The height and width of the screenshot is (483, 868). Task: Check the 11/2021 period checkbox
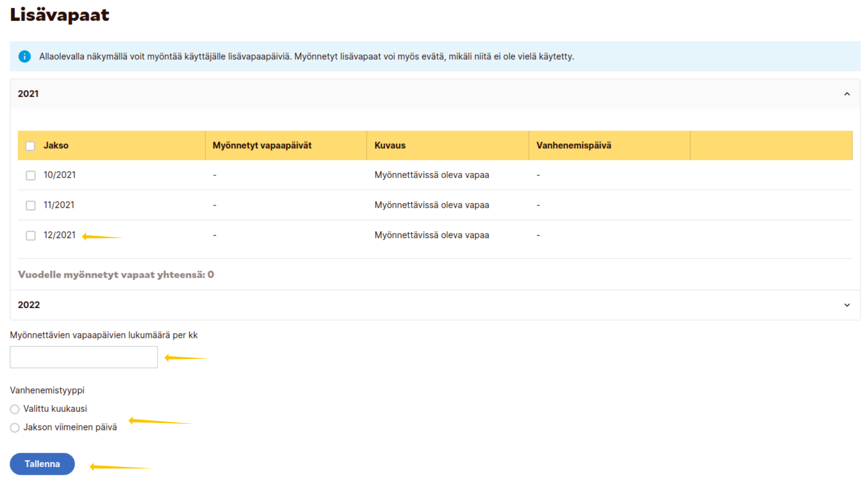coord(31,205)
